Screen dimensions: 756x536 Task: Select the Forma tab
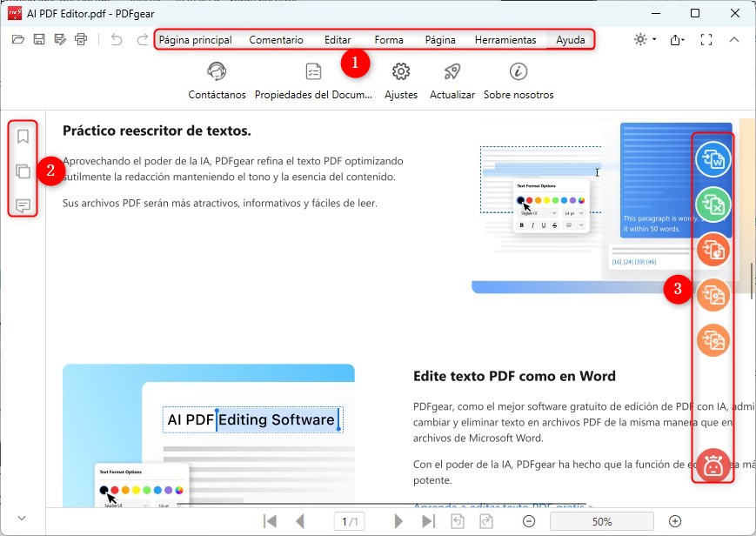389,40
